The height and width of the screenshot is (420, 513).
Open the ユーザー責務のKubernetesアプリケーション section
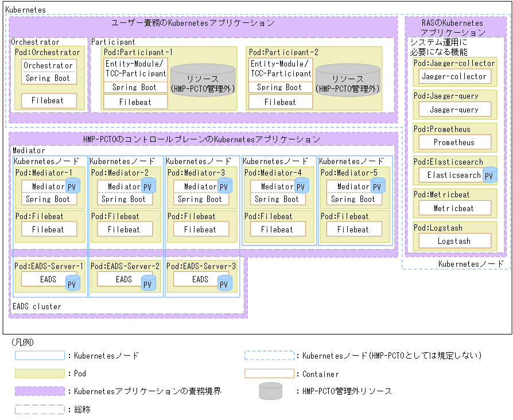point(193,23)
